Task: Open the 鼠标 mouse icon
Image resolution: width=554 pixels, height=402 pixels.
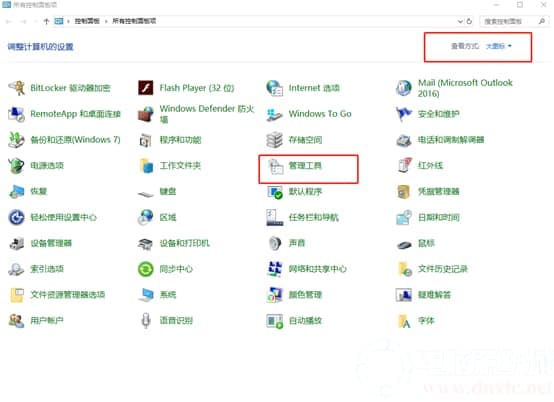Action: coord(403,244)
